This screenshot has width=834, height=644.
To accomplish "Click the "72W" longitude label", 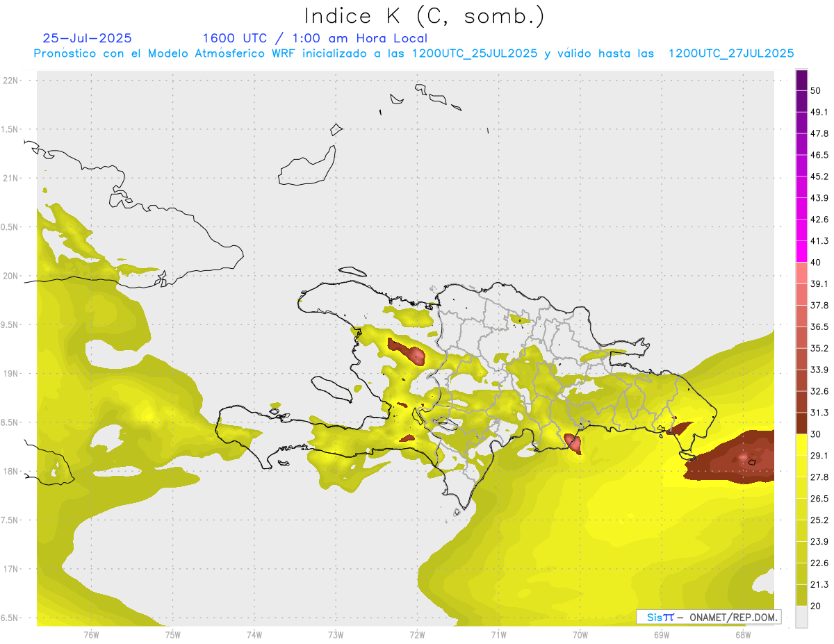I will 417,634.
